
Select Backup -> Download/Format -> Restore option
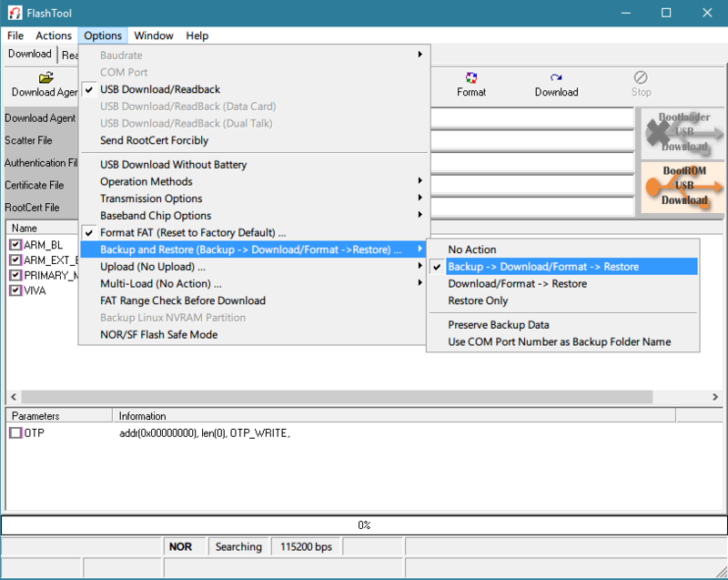coord(563,267)
